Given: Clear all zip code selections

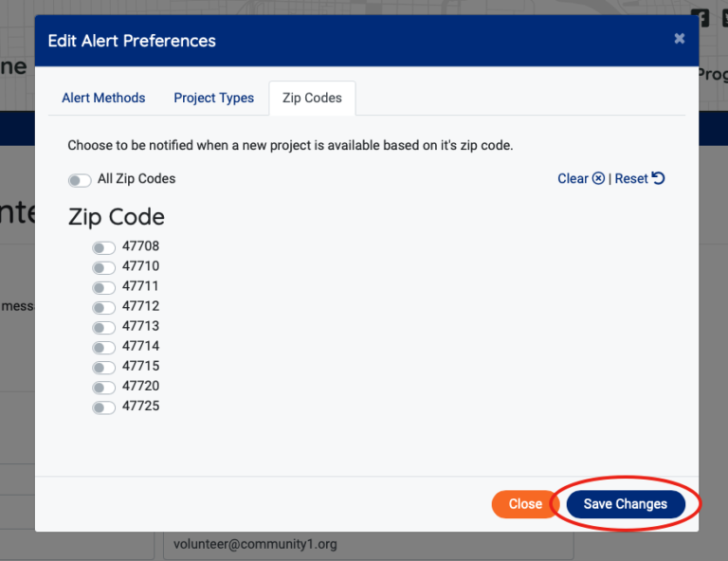Looking at the screenshot, I should [580, 178].
